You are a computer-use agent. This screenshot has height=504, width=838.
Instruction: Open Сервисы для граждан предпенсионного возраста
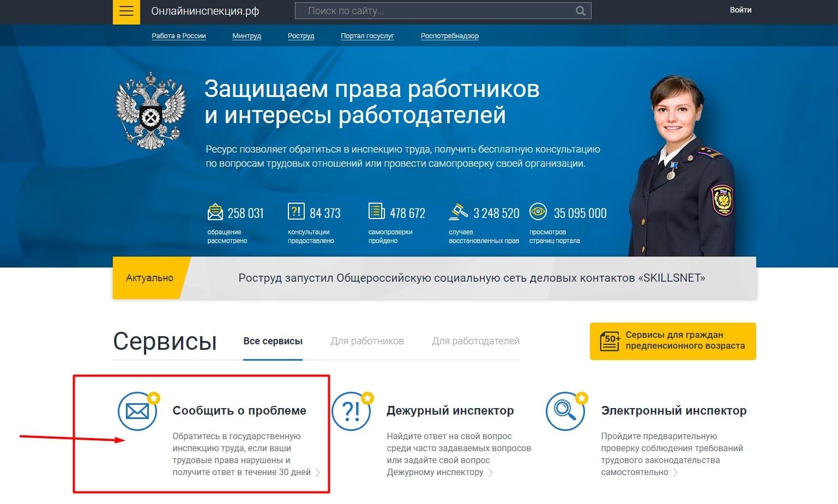point(673,341)
